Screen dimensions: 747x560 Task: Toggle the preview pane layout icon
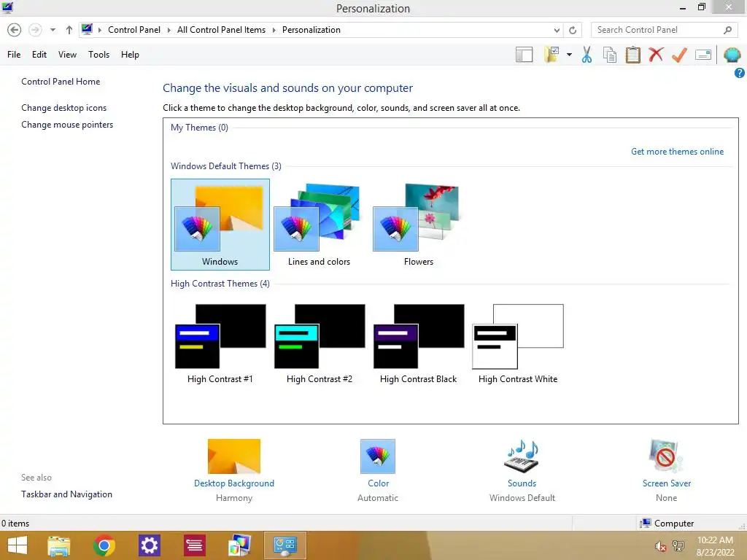tap(524, 55)
